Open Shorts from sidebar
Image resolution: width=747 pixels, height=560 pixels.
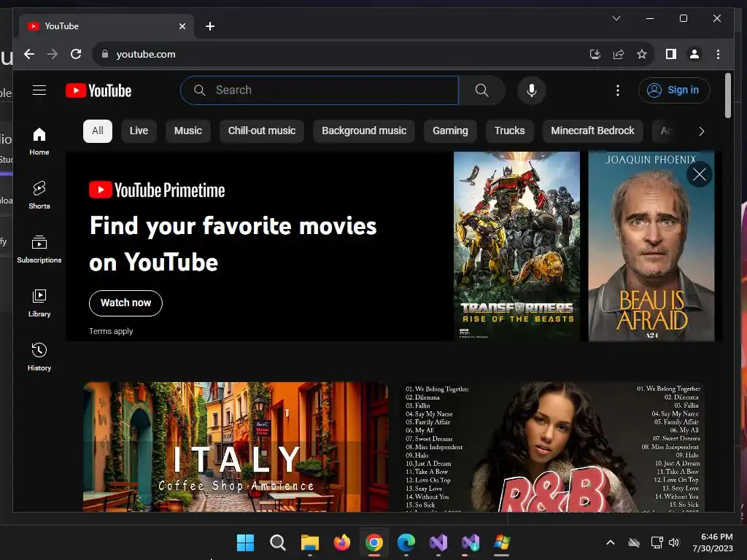coord(39,195)
